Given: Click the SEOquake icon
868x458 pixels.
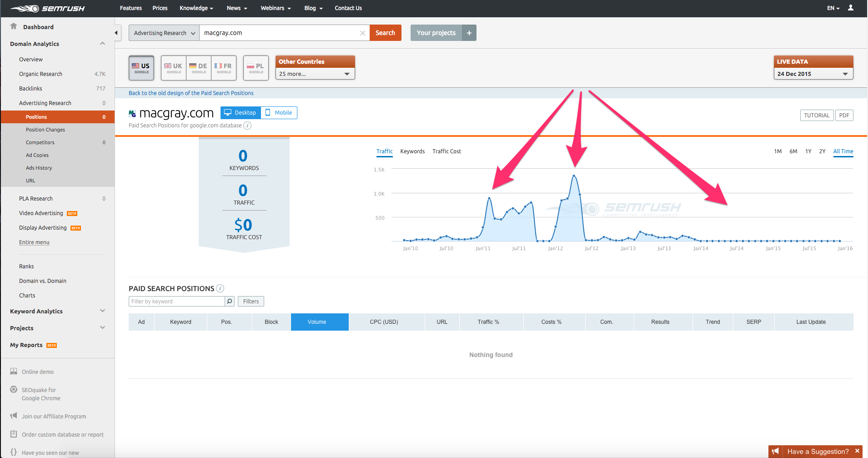Looking at the screenshot, I should tap(14, 390).
